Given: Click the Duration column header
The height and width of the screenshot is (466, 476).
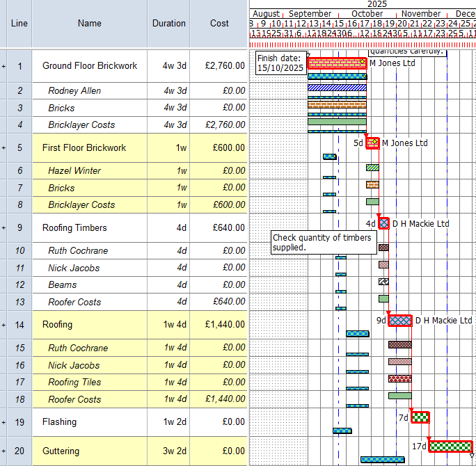Looking at the screenshot, I should tap(169, 23).
